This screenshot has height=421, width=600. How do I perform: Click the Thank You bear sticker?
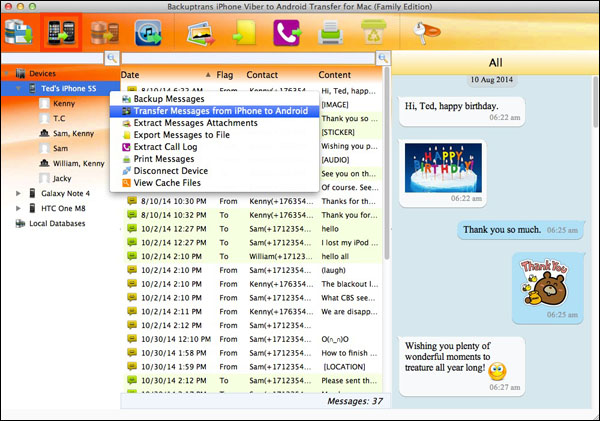coord(543,283)
